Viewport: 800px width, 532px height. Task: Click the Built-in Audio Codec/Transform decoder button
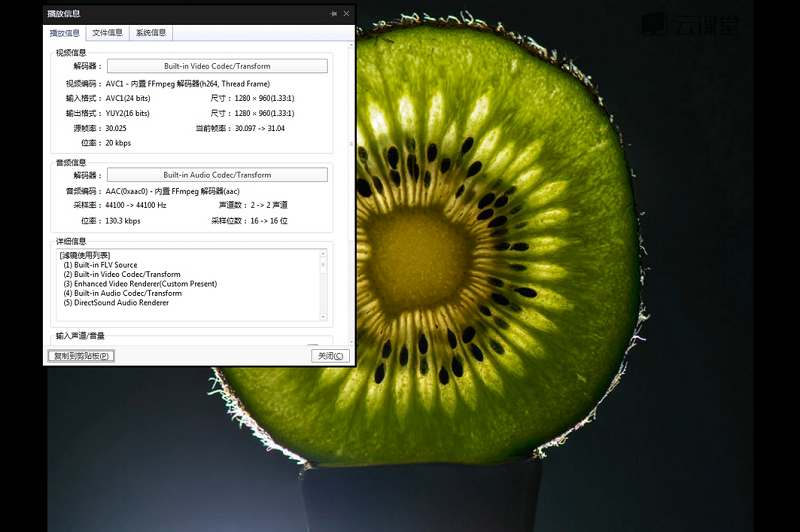click(x=217, y=175)
